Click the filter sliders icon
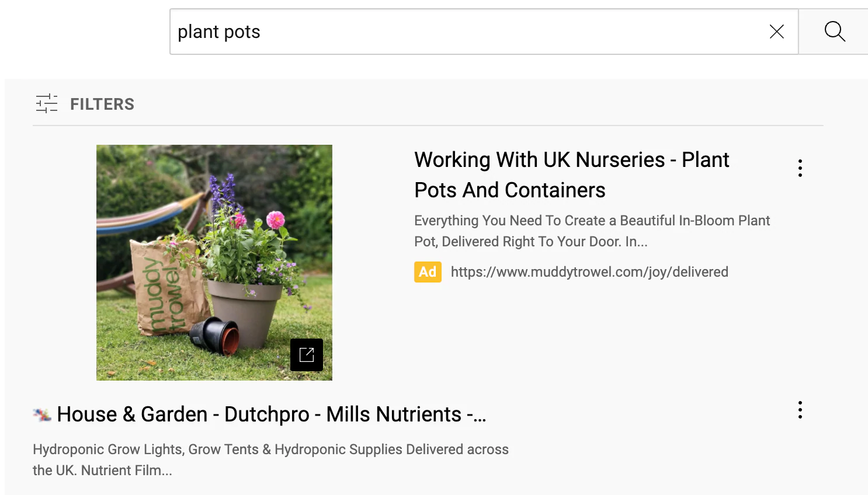This screenshot has width=868, height=495. coord(47,104)
